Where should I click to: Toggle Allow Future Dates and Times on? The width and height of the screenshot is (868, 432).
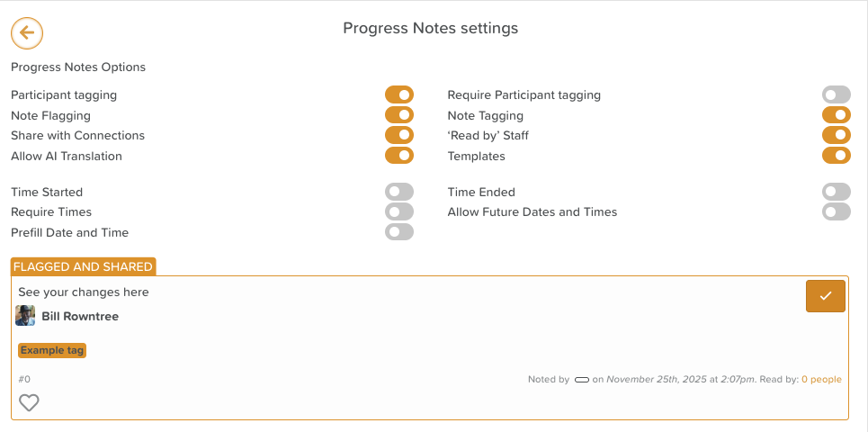coord(836,211)
